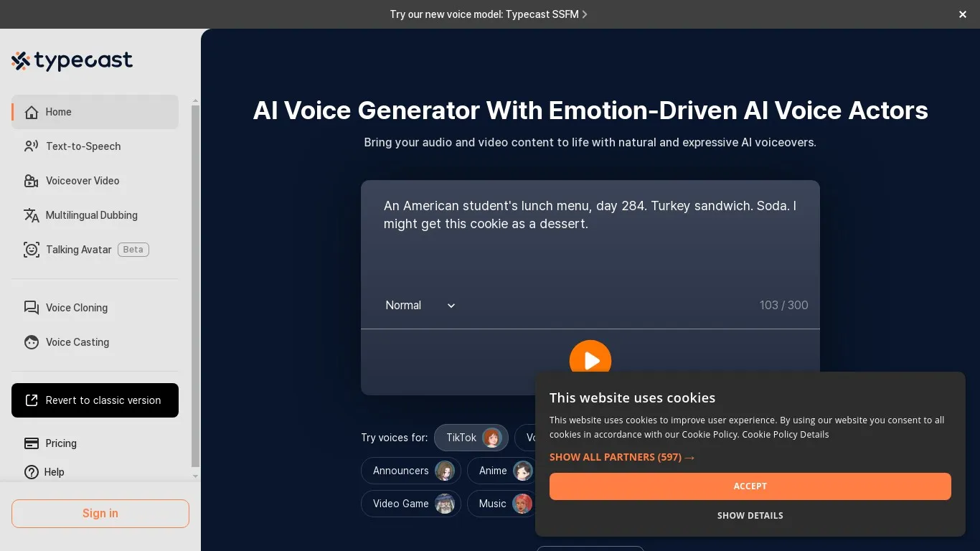
Task: Select the Multilingual Dubbing icon
Action: (x=32, y=215)
